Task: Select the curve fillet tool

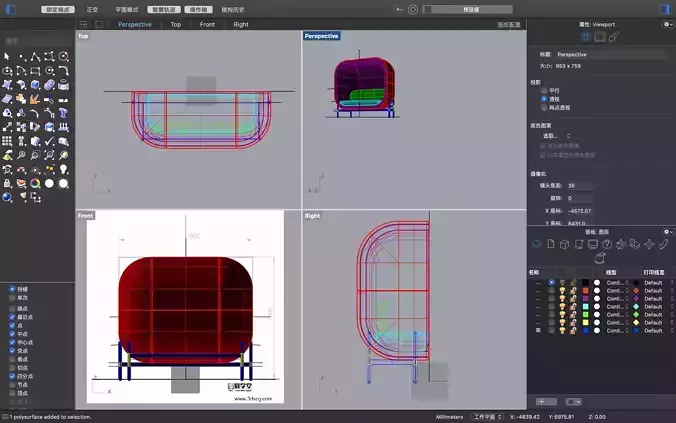Action: click(63, 71)
